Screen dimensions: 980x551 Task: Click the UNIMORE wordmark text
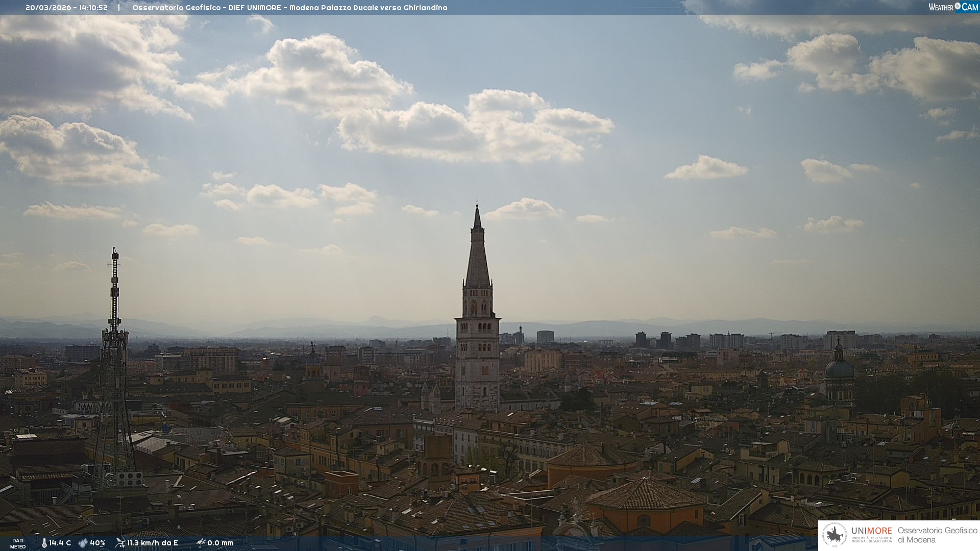(871, 531)
